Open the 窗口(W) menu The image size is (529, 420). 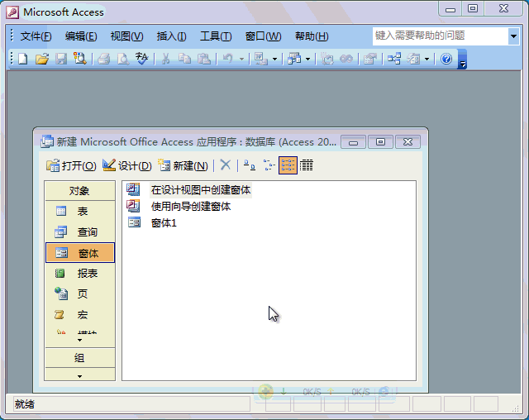click(x=263, y=36)
